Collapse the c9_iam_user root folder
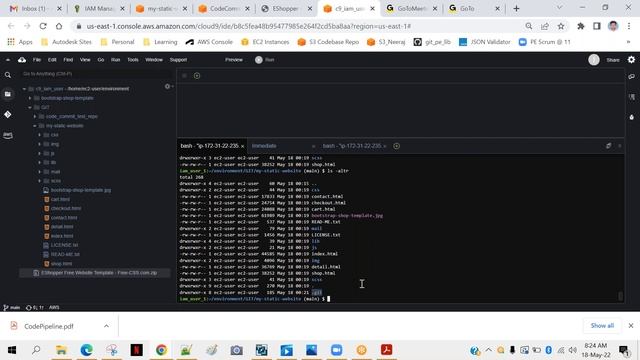Screen dimensions: 640x360 (24, 89)
